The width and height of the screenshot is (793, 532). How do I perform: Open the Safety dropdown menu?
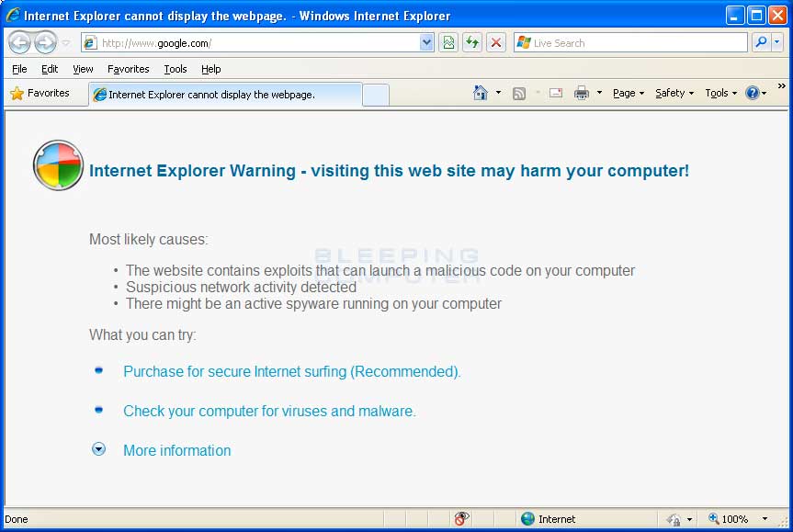(674, 93)
